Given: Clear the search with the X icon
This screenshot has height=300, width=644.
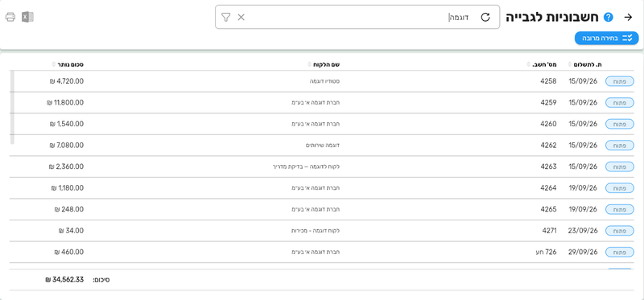Looking at the screenshot, I should (x=241, y=17).
